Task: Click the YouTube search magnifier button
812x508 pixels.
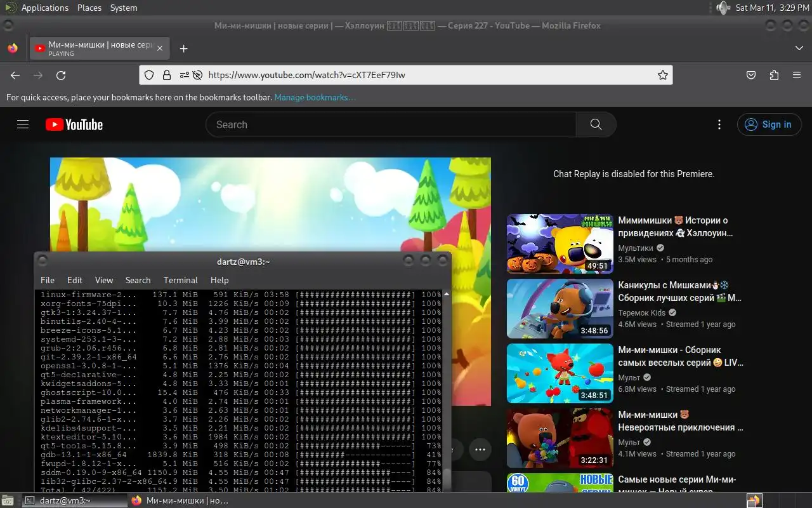Action: (596, 124)
